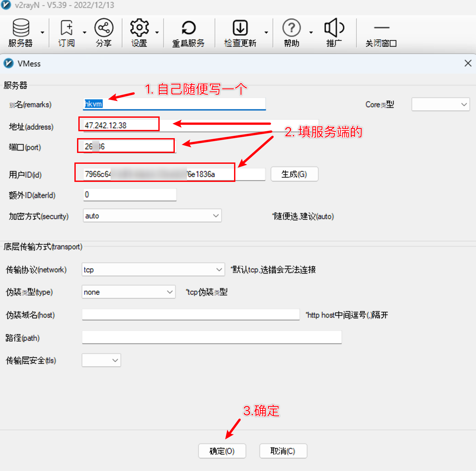Image resolution: width=476 pixels, height=471 pixels.
Task: Click the '随便选,建议(auto)' hint text
Action: pos(303,216)
